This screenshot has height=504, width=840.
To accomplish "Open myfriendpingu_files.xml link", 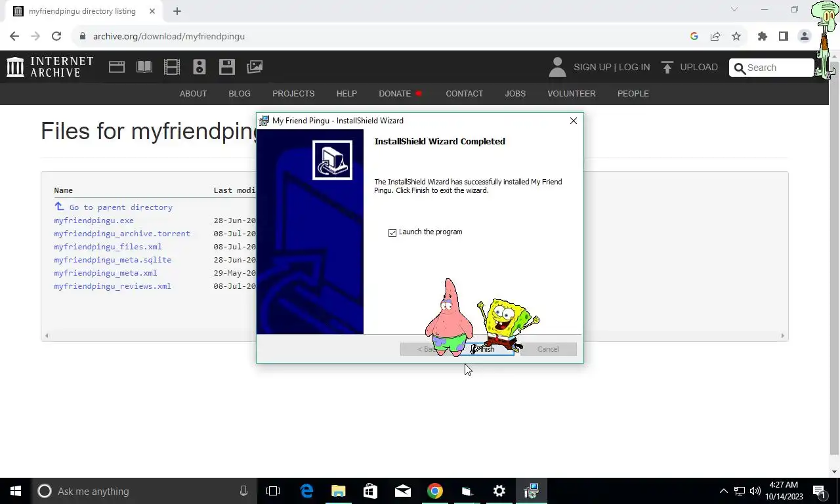I will pos(108,247).
